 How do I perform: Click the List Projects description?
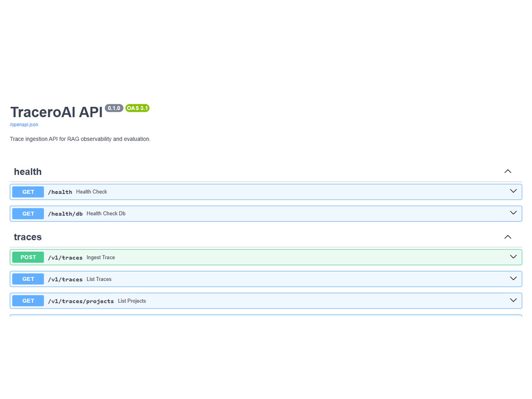pyautogui.click(x=132, y=301)
